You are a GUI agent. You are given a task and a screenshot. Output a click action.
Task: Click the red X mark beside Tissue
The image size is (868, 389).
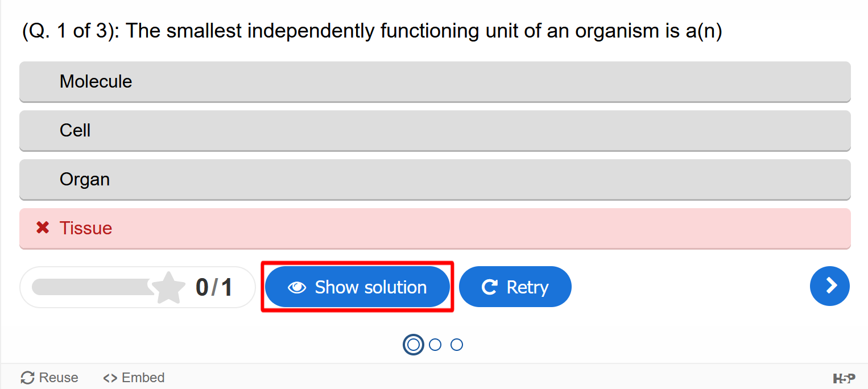pyautogui.click(x=43, y=228)
